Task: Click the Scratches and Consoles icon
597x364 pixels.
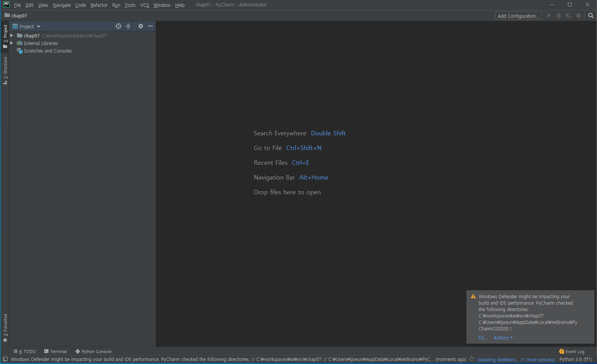Action: tap(20, 51)
